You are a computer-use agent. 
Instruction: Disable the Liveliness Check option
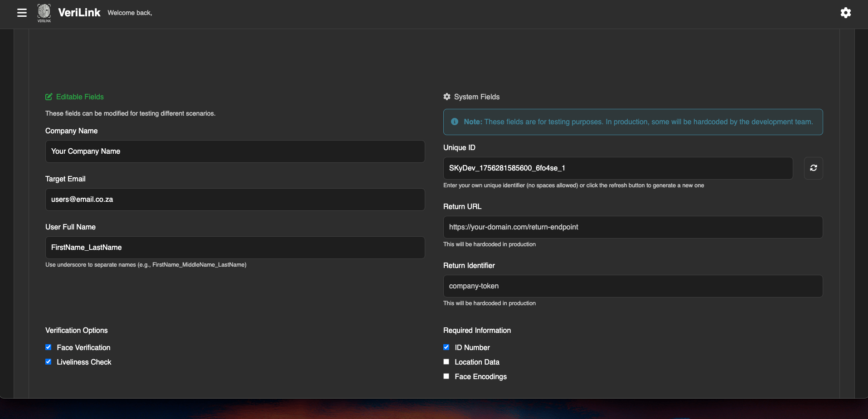click(48, 362)
